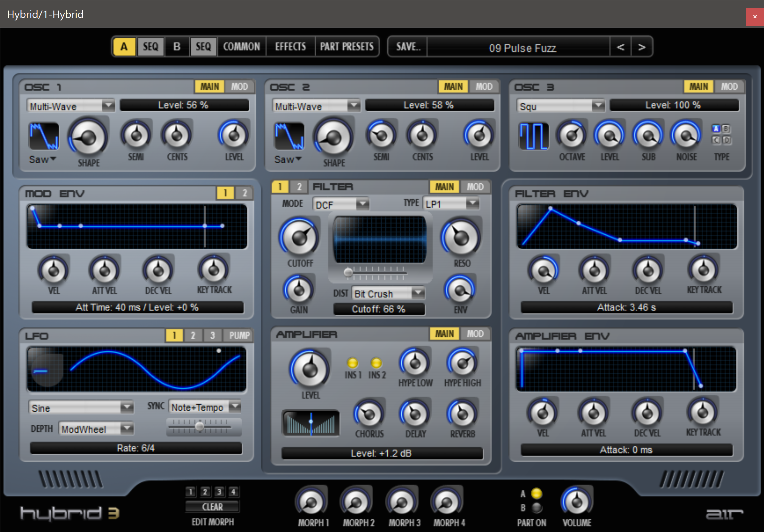This screenshot has width=764, height=532.
Task: Switch LFO to PUMP tab
Action: tap(240, 335)
